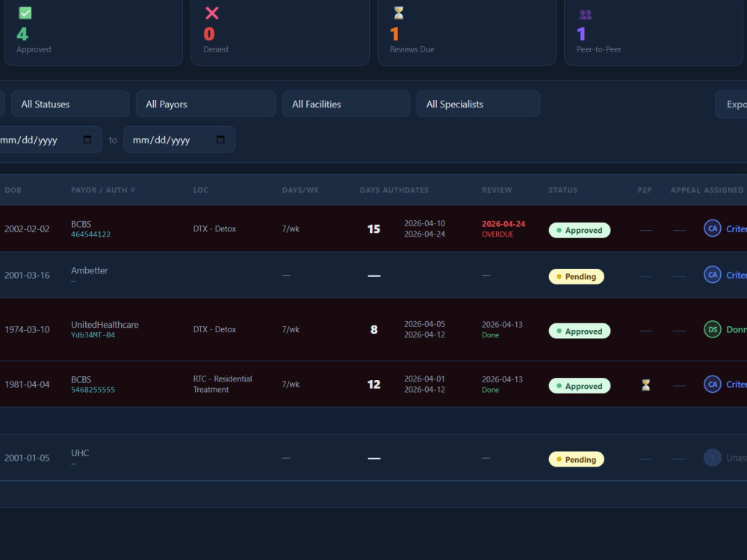The image size is (747, 560).
Task: Open calendar picker in start date field
Action: 87,140
